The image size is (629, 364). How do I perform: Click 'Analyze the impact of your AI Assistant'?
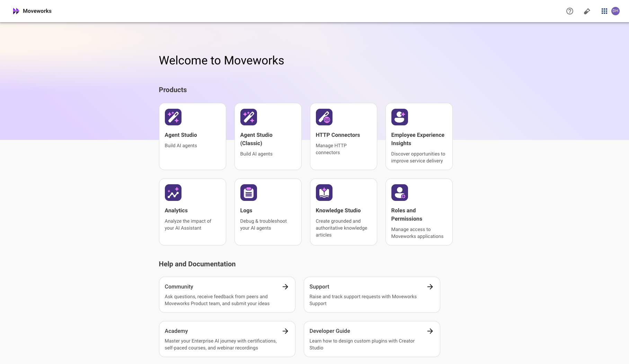click(188, 225)
